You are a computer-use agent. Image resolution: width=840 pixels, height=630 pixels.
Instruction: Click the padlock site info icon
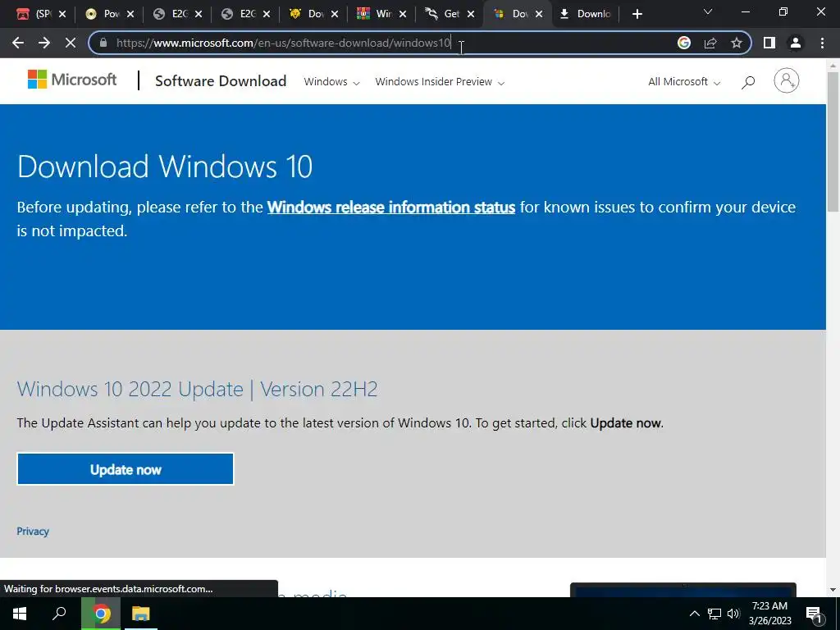[103, 43]
